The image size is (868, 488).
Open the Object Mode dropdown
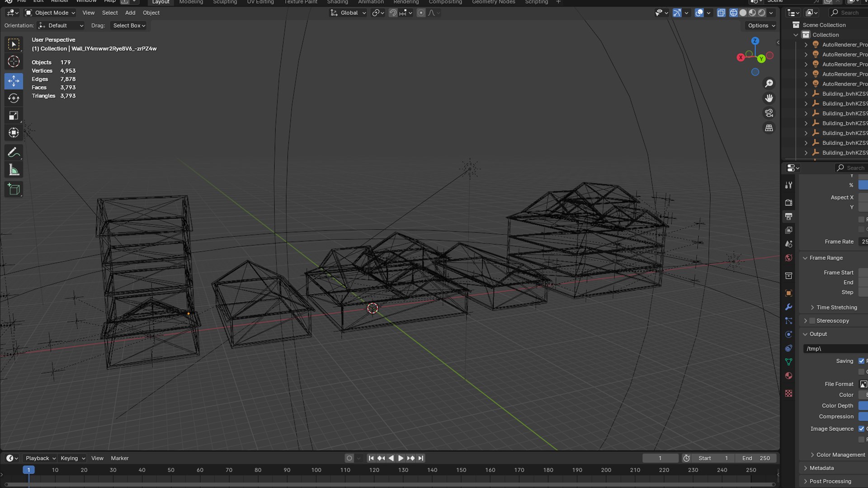(x=50, y=13)
